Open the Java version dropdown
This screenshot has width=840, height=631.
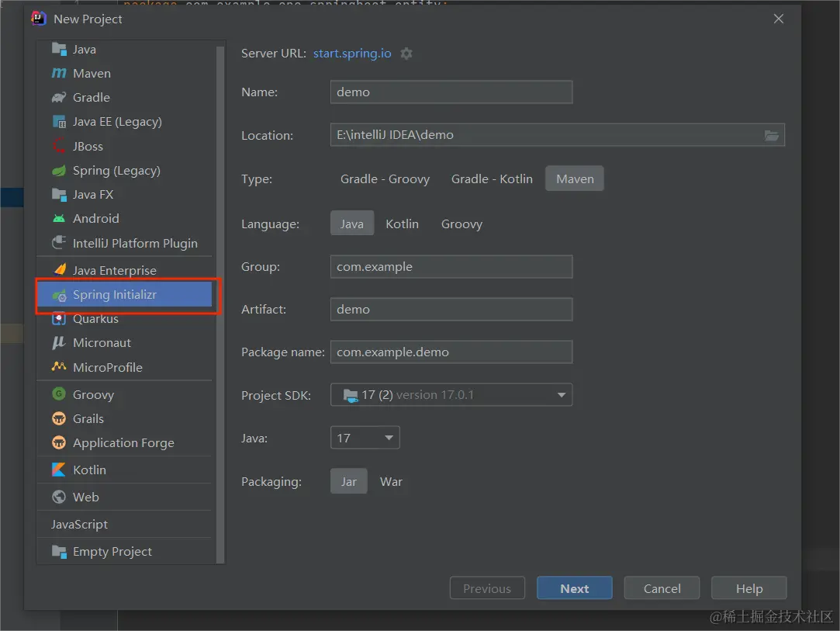pos(365,438)
